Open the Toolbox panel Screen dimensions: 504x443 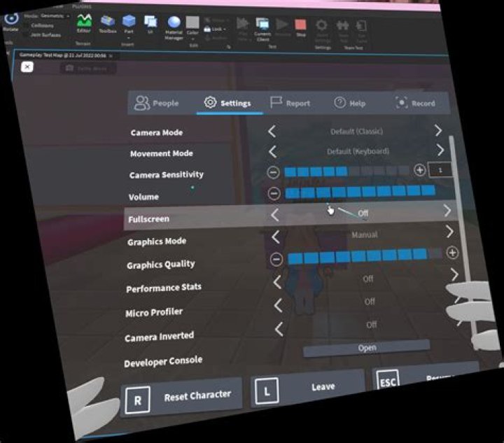[108, 23]
